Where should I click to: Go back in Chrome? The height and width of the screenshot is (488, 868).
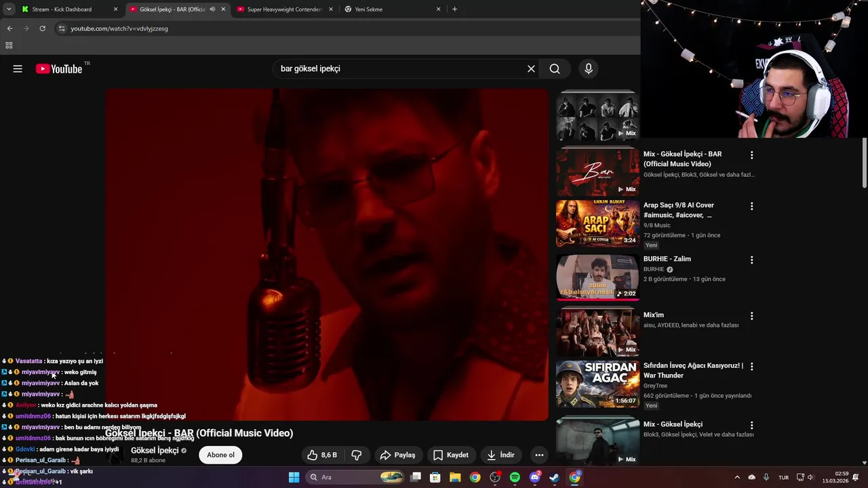(x=9, y=28)
